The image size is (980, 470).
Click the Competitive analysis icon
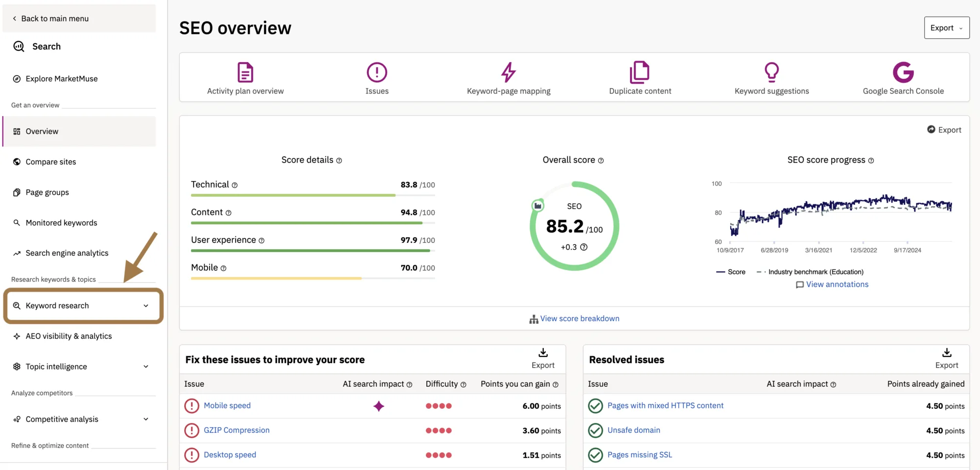pos(17,419)
